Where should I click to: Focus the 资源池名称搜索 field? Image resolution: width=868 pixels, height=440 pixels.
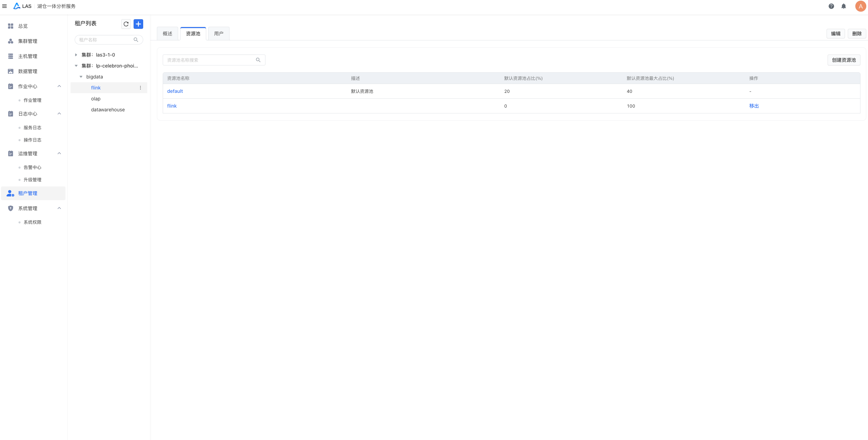(214, 60)
